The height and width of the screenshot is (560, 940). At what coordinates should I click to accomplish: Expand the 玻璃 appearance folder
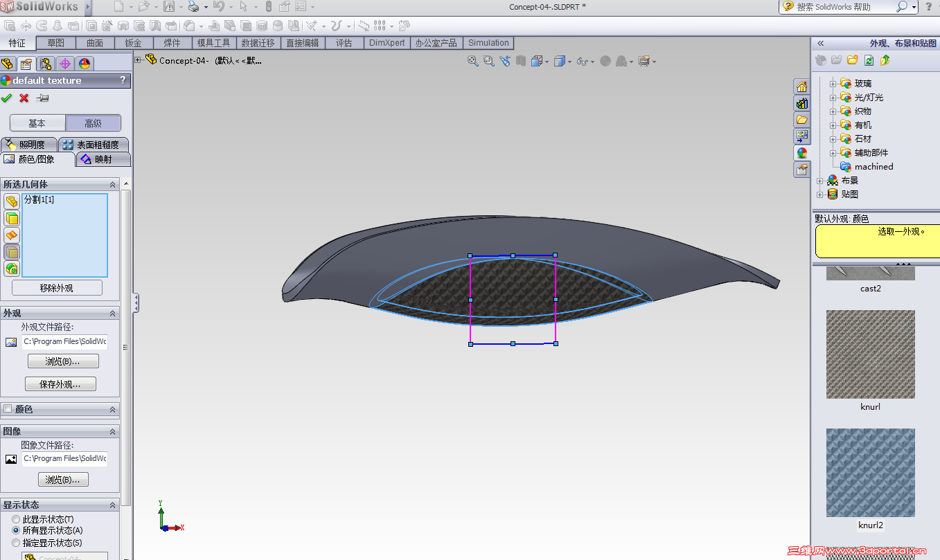pos(833,84)
